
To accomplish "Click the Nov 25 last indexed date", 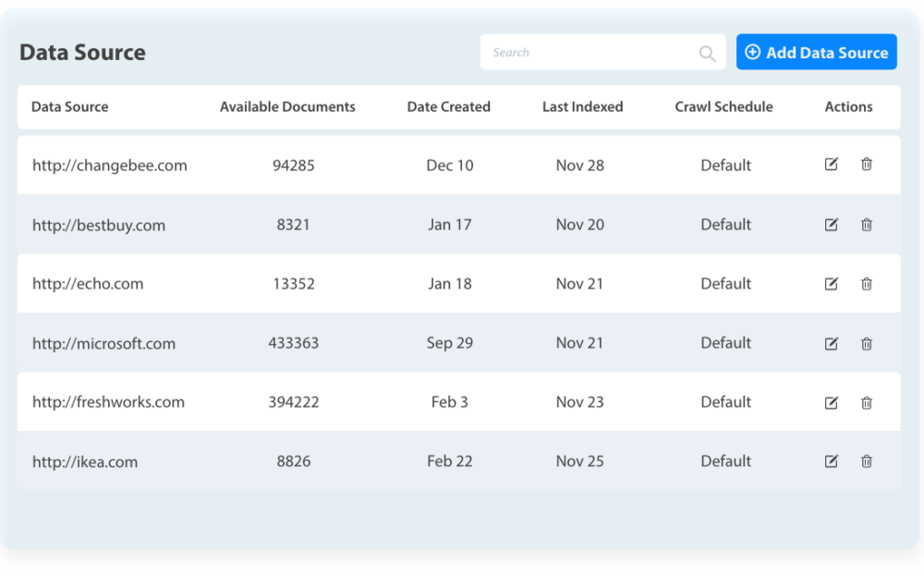I will (x=580, y=461).
